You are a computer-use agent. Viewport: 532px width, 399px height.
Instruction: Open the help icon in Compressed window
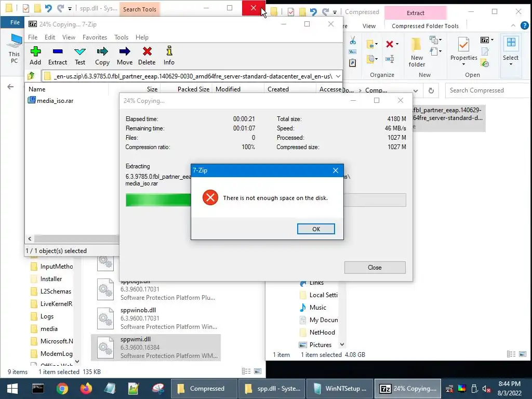point(525,25)
